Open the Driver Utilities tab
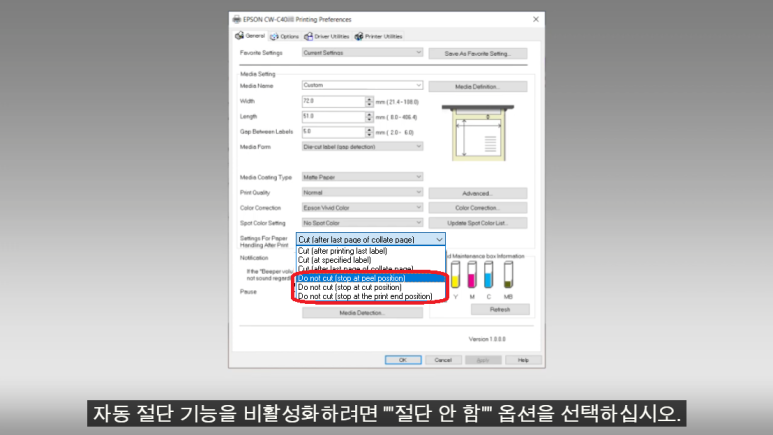Viewport: 773px width, 435px height. (x=327, y=36)
